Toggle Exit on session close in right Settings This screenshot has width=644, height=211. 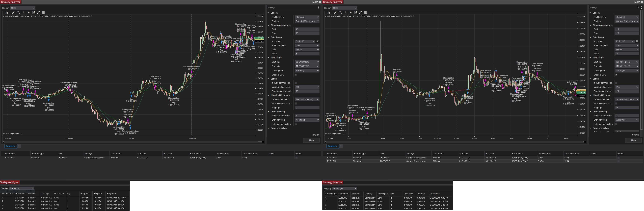[x=616, y=124]
